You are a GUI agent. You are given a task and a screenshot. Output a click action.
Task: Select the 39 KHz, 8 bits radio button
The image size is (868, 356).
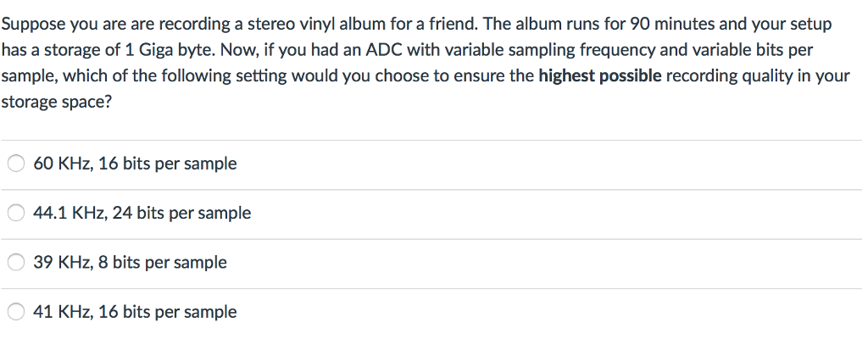pos(15,262)
